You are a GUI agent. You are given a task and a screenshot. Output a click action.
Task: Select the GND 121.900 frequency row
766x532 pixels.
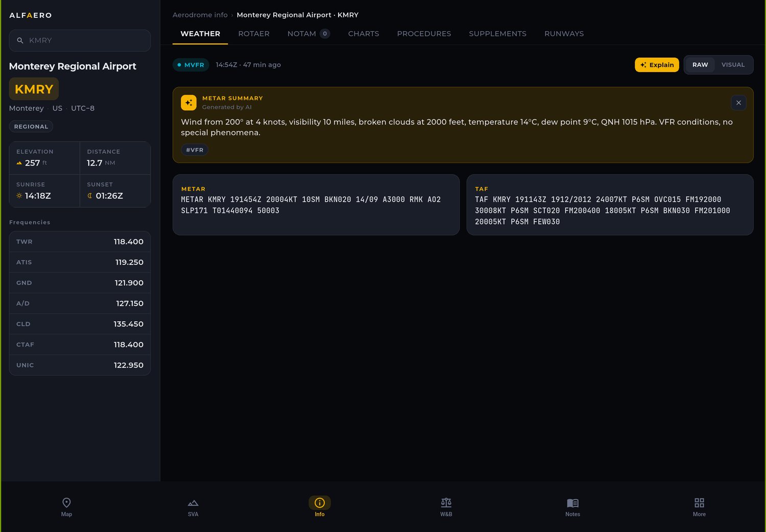coord(80,283)
